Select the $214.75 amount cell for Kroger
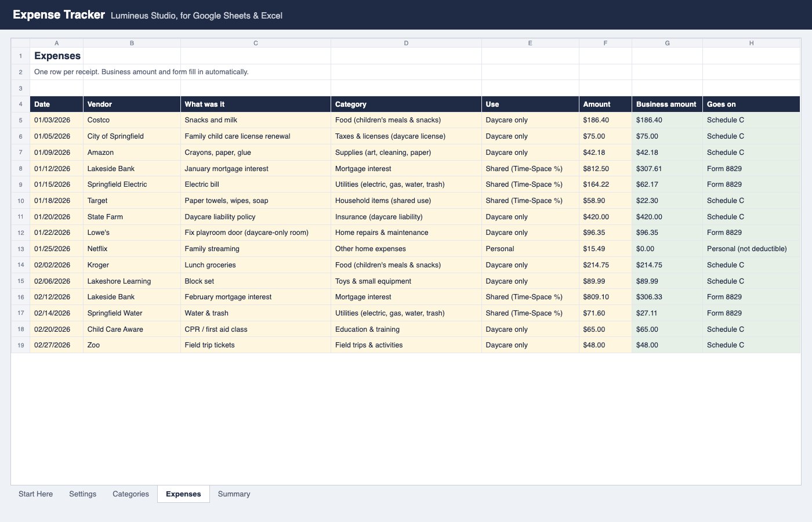812x522 pixels. pyautogui.click(x=606, y=265)
